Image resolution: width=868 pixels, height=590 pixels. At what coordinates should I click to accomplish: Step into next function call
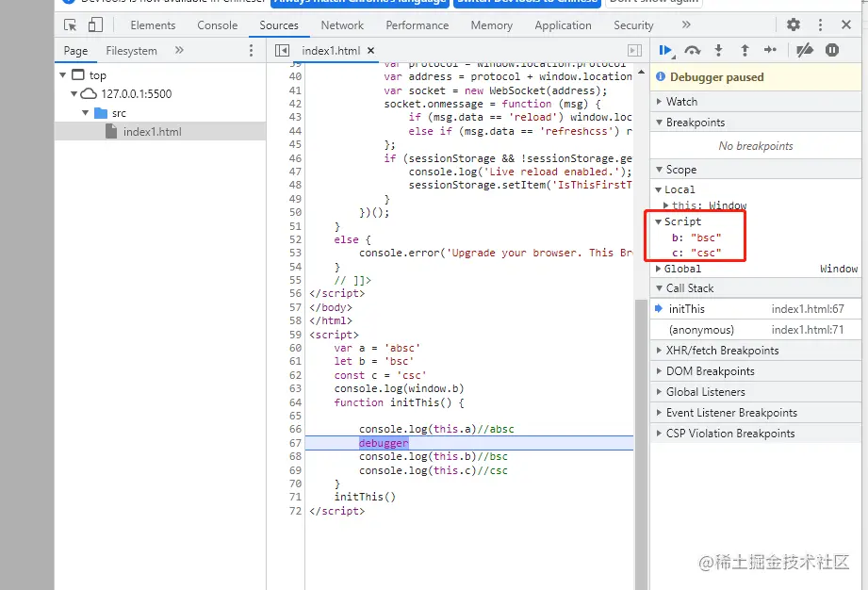[x=718, y=50]
